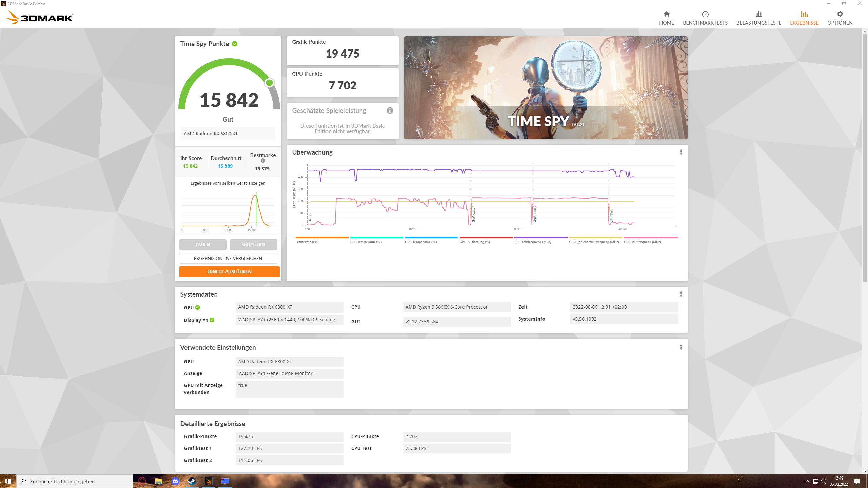Open Optionen gear icon
The height and width of the screenshot is (488, 868).
click(x=840, y=14)
